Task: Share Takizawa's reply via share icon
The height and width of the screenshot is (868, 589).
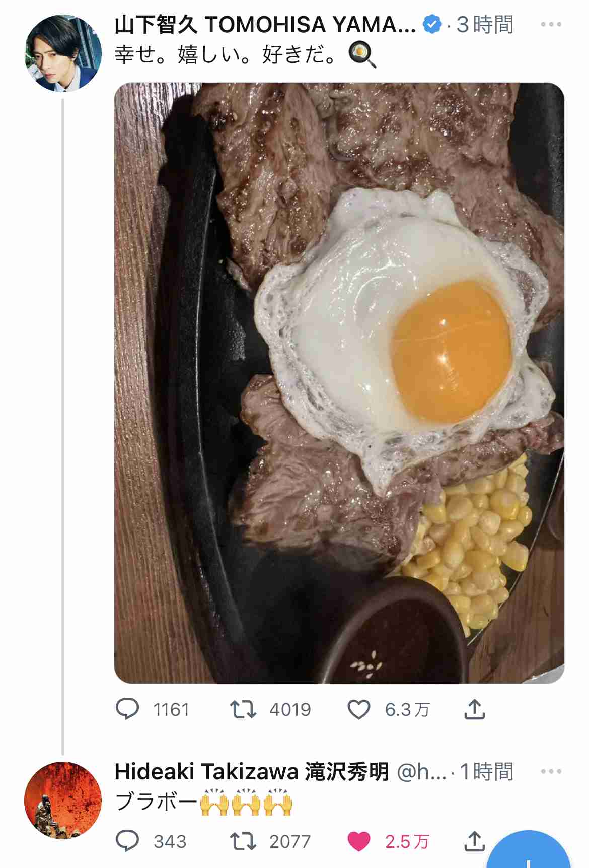Action: tap(474, 840)
